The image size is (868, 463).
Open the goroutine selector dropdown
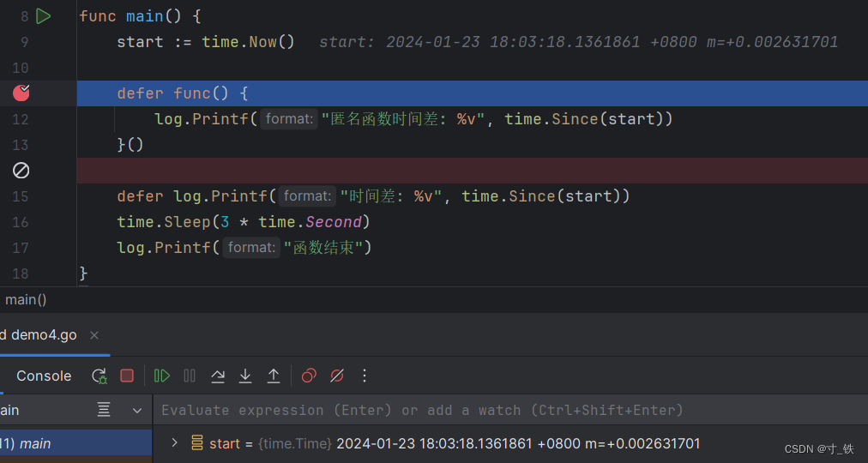coord(136,411)
